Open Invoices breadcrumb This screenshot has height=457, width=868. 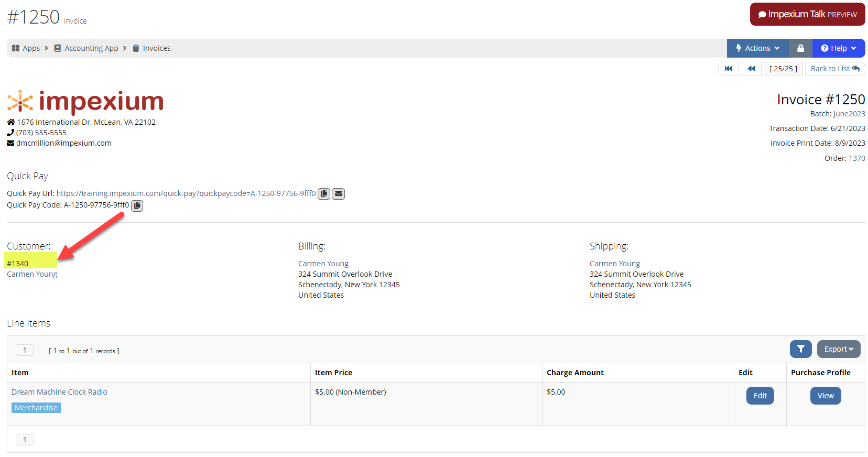[x=157, y=48]
